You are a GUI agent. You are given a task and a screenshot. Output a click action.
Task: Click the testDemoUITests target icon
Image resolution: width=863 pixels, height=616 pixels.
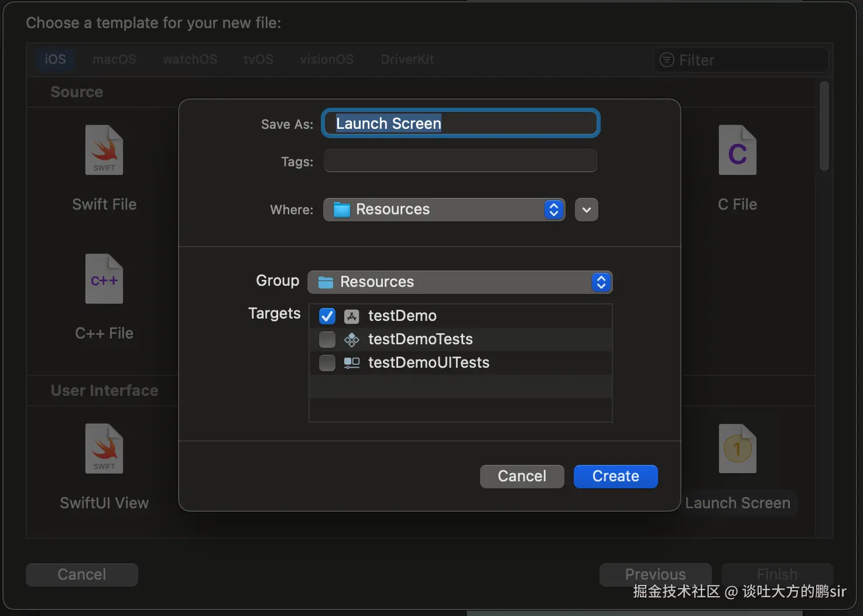[351, 363]
